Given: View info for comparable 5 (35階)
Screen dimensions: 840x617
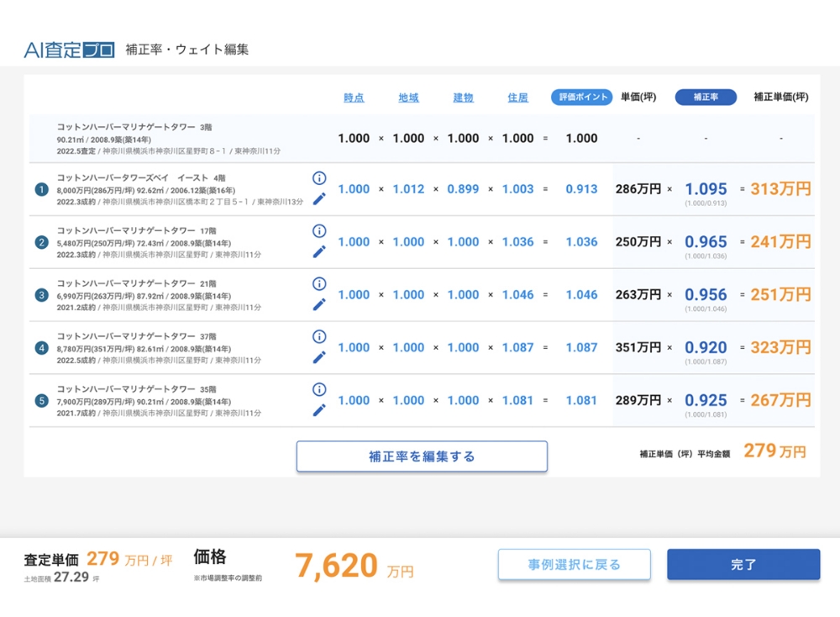Looking at the screenshot, I should tap(319, 389).
